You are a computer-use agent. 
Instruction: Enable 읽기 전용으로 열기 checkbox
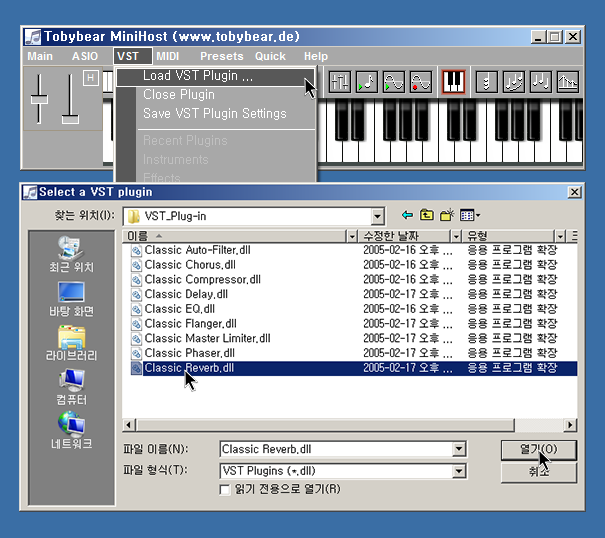225,490
